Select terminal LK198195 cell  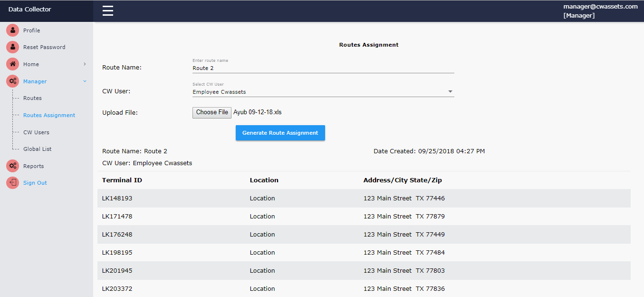tap(117, 253)
